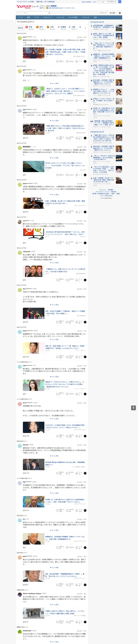Expand rahamim's comment with もっと見る
This screenshot has width=138, height=644.
(54, 263)
